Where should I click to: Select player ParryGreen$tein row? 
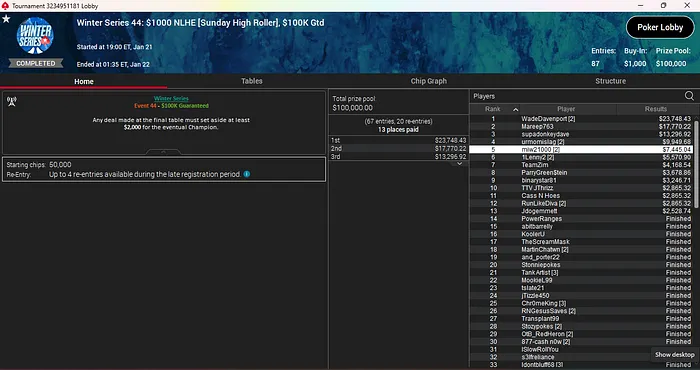(x=581, y=172)
